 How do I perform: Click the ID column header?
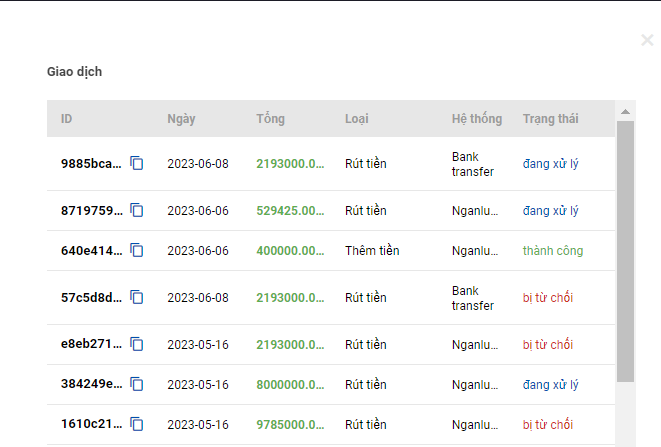click(x=67, y=119)
